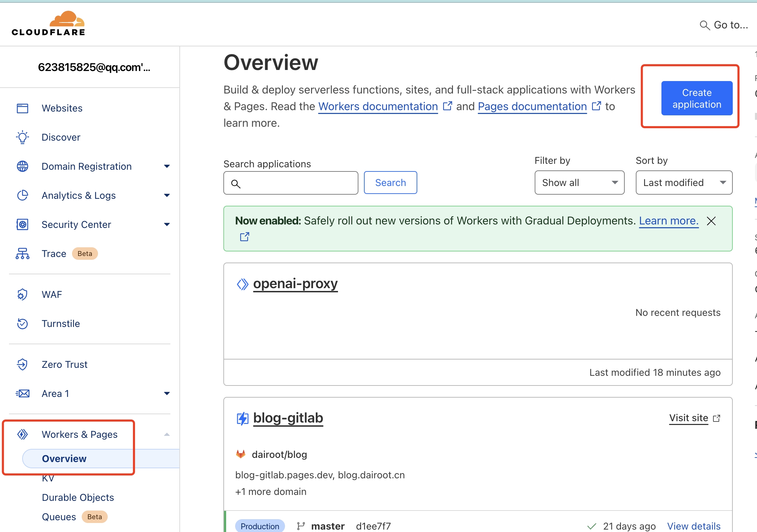Open the openai-proxy application link

coord(295,284)
